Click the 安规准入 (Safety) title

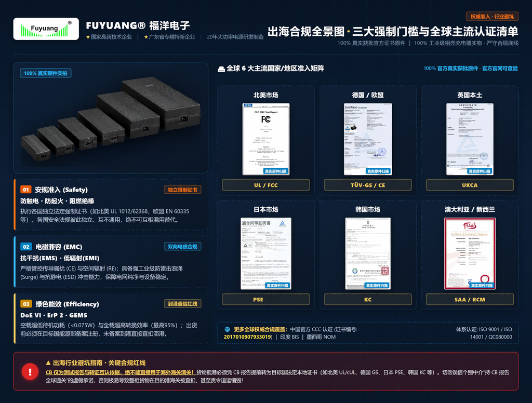coord(61,190)
